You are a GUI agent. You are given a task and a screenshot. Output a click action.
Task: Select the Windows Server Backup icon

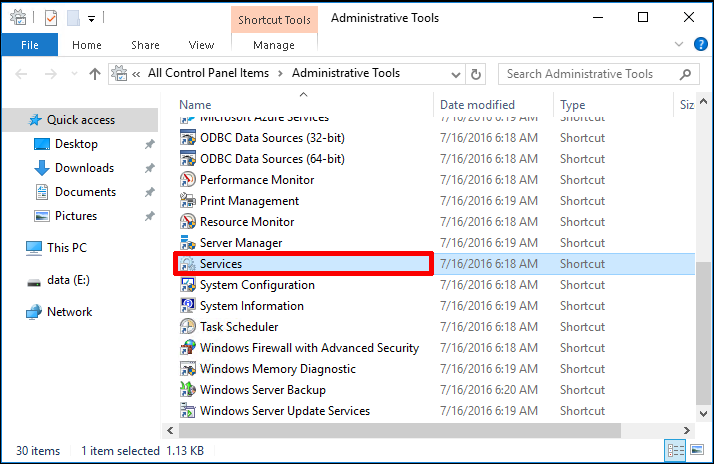coord(188,389)
